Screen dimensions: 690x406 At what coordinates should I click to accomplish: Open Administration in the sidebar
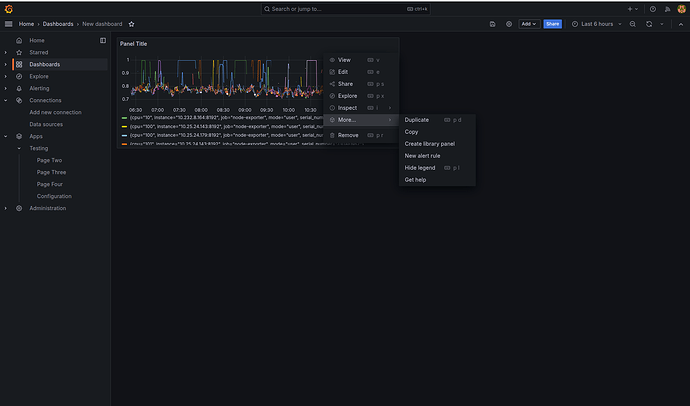click(48, 208)
